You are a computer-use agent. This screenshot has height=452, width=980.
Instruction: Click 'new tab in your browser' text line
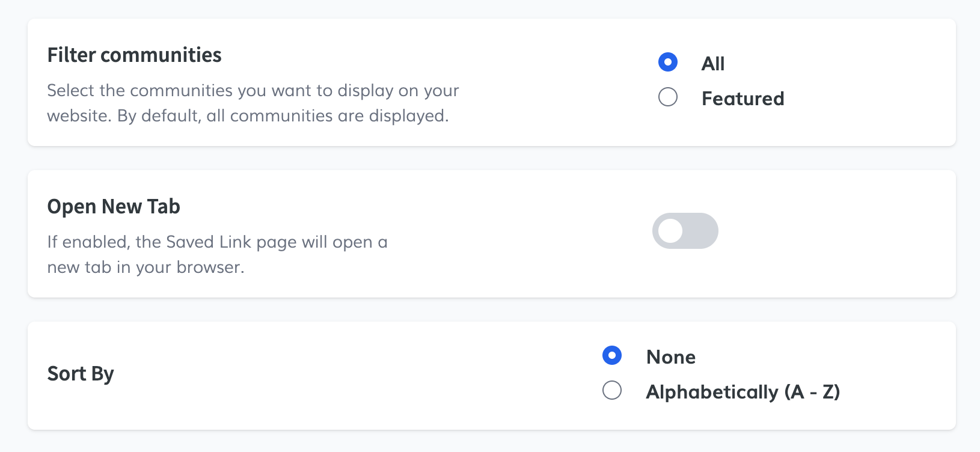pyautogui.click(x=145, y=267)
